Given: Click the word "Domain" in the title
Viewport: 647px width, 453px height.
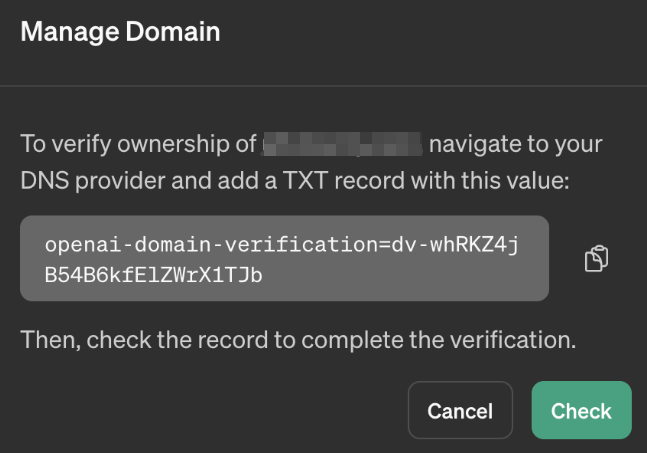Looking at the screenshot, I should [x=177, y=32].
